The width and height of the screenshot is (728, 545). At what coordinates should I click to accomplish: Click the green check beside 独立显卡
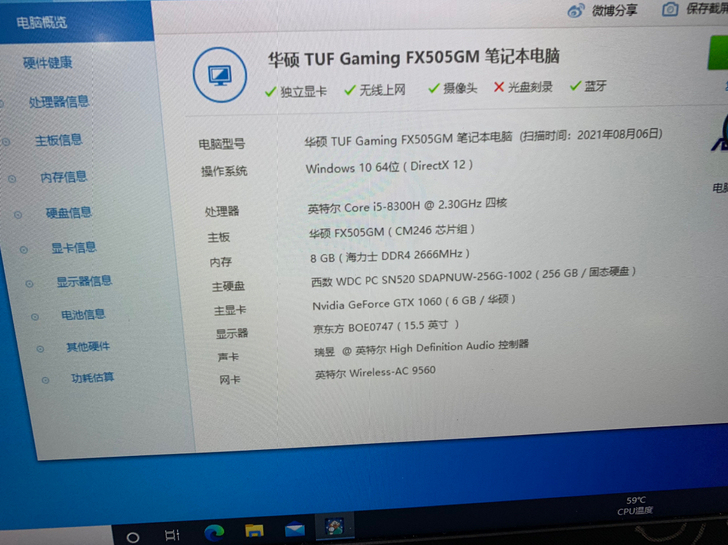[270, 92]
